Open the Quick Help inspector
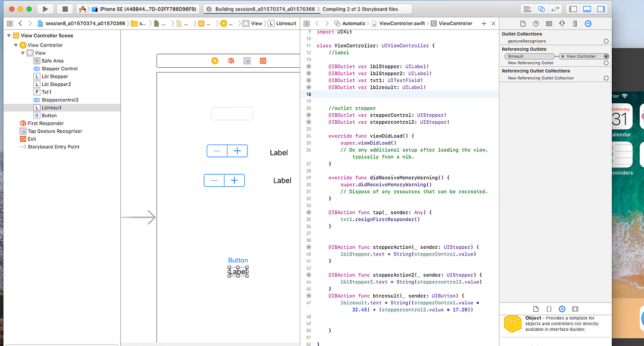 [535, 23]
